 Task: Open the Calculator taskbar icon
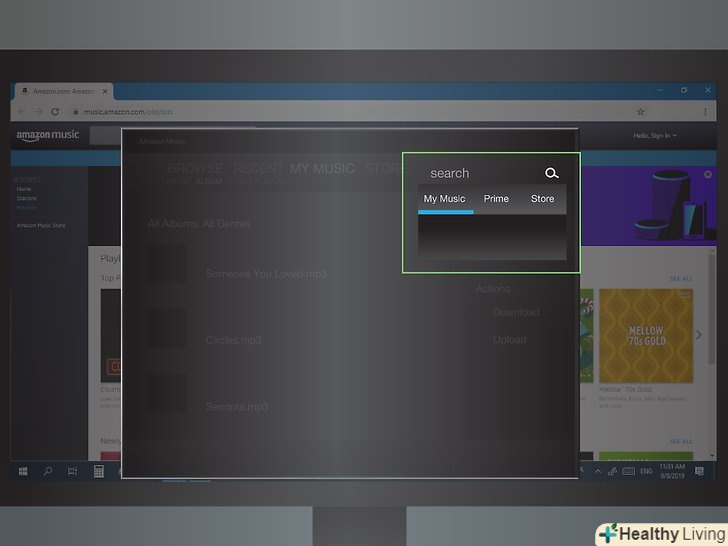[x=98, y=471]
